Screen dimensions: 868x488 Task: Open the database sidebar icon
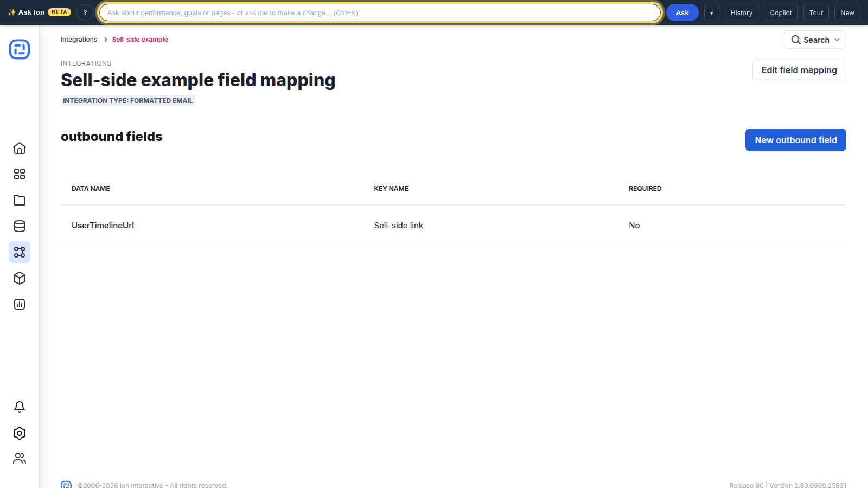[20, 226]
